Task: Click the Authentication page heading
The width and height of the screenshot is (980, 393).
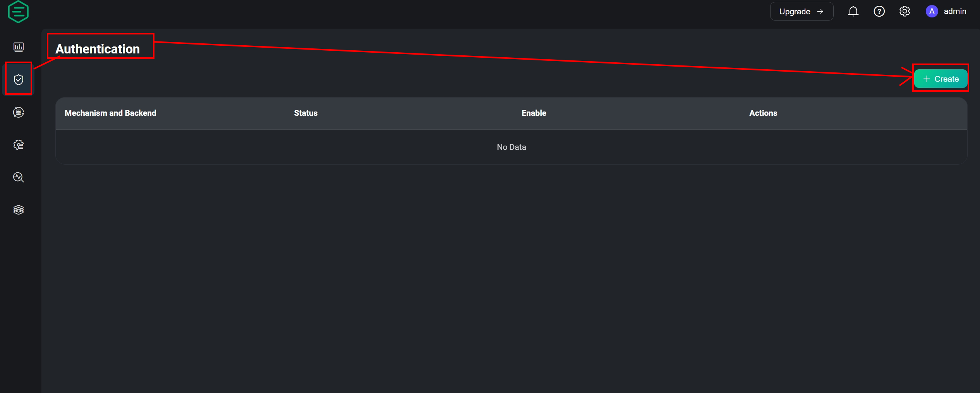Action: pos(98,49)
